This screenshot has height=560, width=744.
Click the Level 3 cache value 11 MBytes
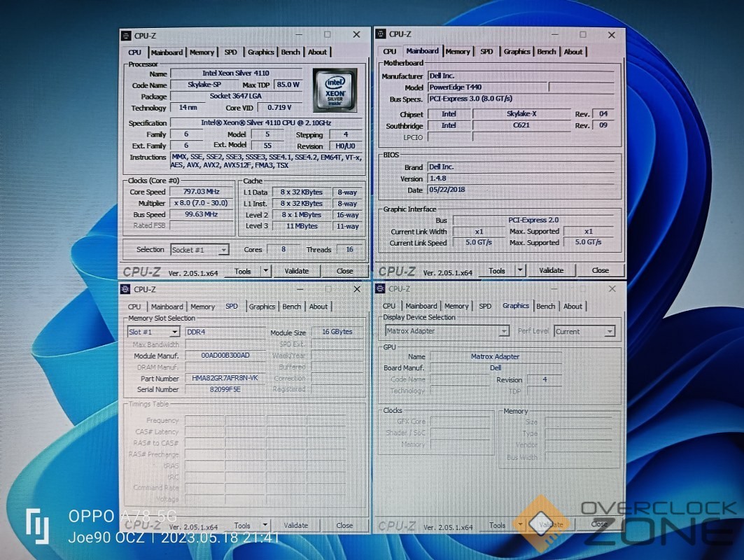(302, 226)
